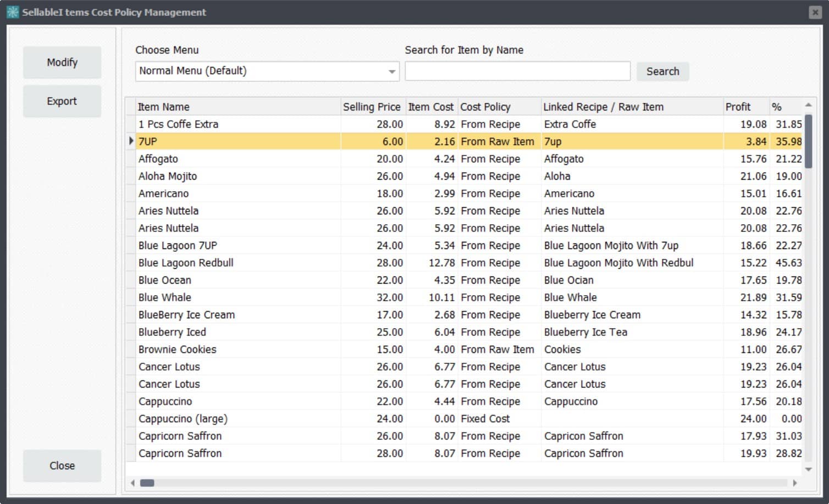The image size is (829, 504).
Task: Click the row indicator arrow beside 7UP
Action: [x=131, y=141]
